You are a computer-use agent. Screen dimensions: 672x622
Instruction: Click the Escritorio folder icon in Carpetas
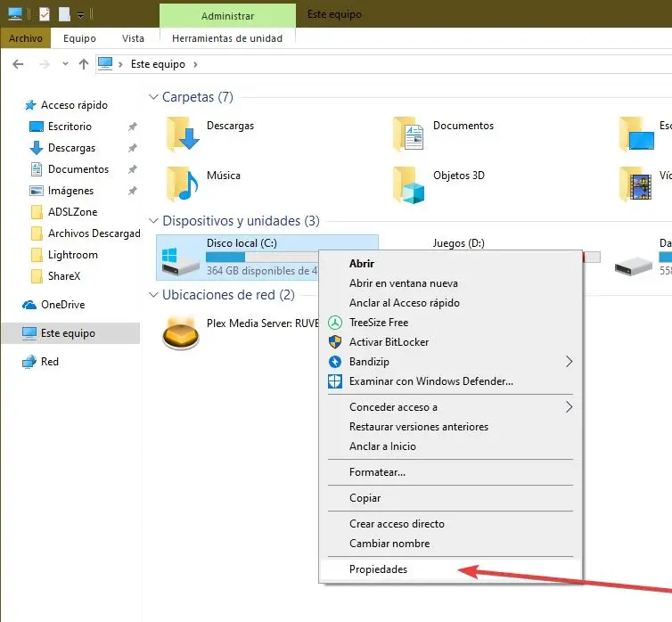tap(637, 134)
